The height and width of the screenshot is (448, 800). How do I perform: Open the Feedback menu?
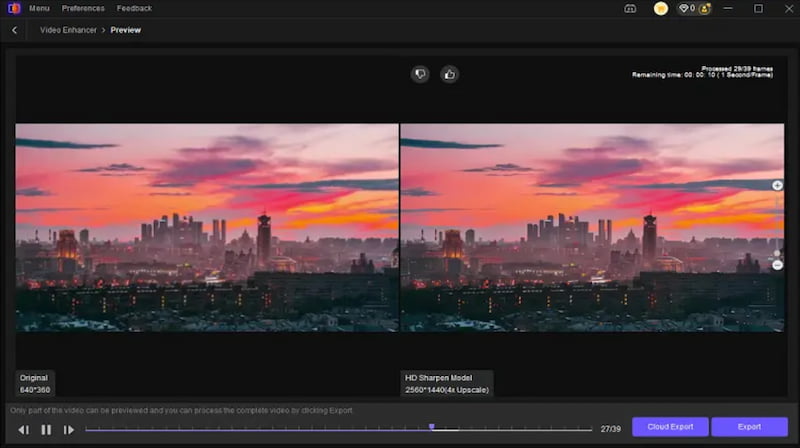pyautogui.click(x=134, y=9)
